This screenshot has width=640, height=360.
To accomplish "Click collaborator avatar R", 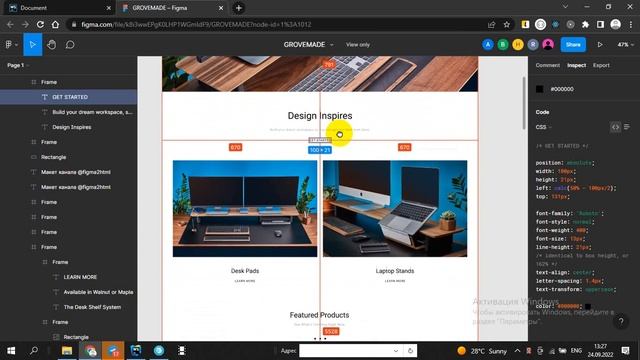I will pos(533,44).
